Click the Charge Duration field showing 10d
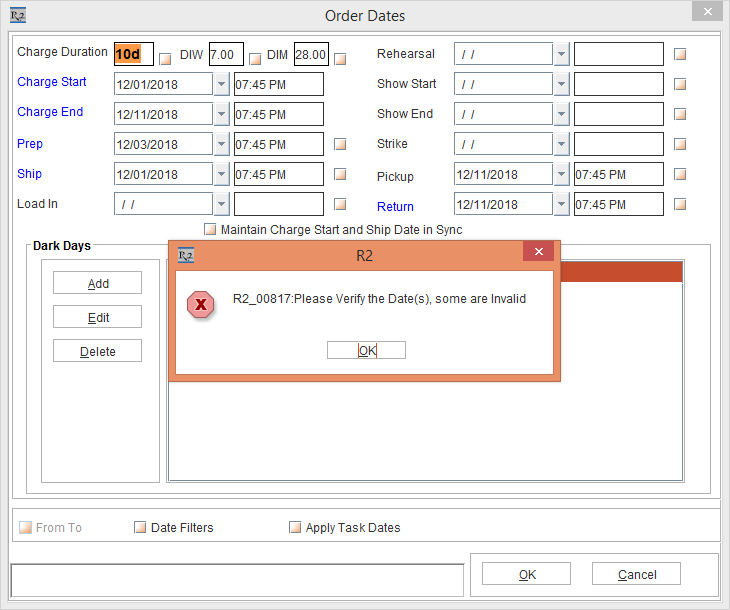The height and width of the screenshot is (610, 730). tap(134, 54)
